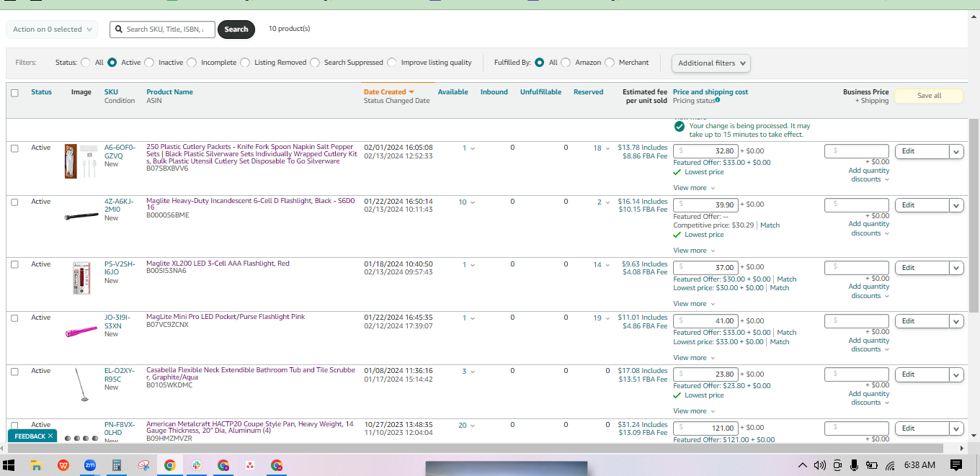The height and width of the screenshot is (476, 980).
Task: Expand Available 10 chevron for Maglite 6-Cell
Action: (x=473, y=202)
